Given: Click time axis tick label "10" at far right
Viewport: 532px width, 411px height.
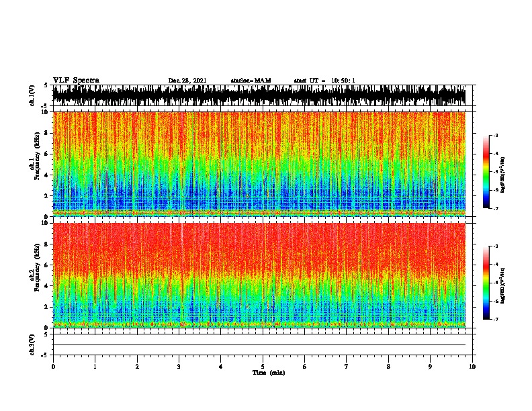Looking at the screenshot, I should pos(472,367).
